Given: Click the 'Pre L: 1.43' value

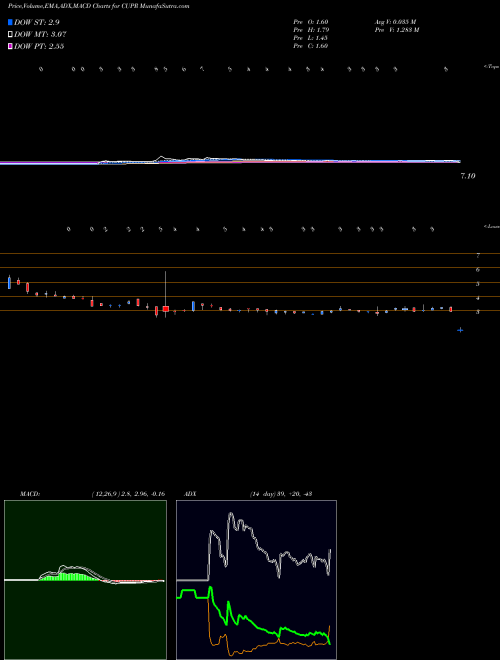Looking at the screenshot, I should coord(311,37).
